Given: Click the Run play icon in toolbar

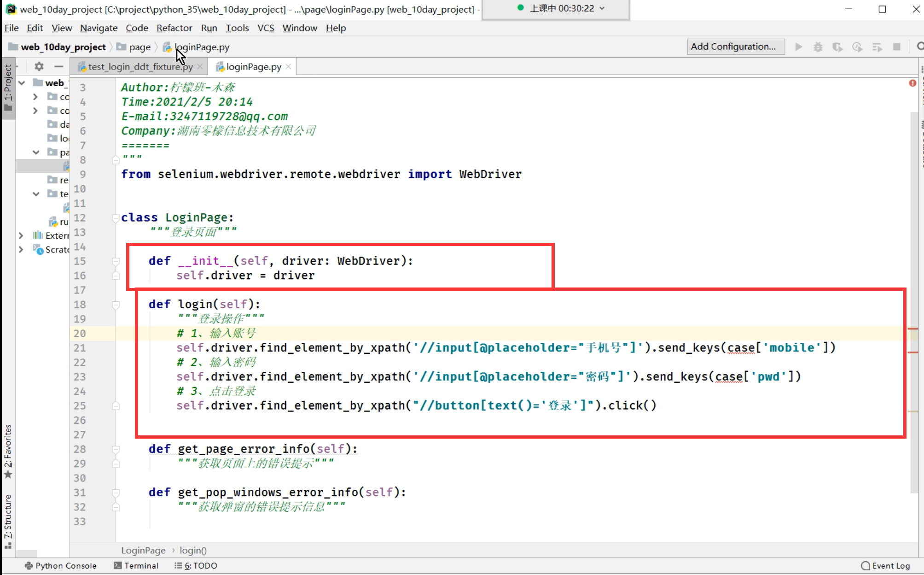Looking at the screenshot, I should [799, 47].
